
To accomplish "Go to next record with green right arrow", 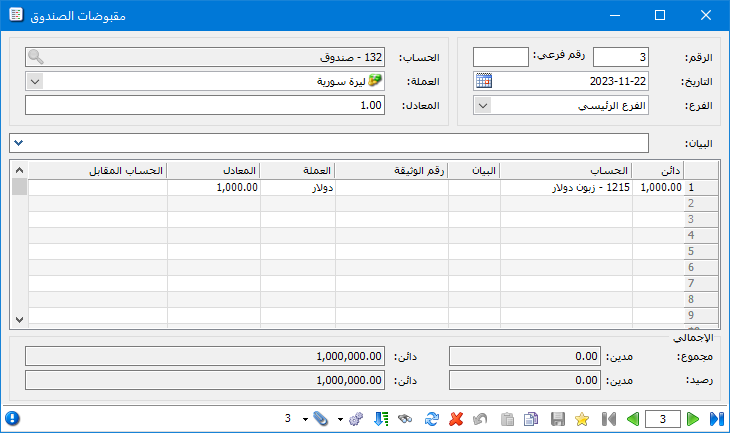I will [693, 419].
